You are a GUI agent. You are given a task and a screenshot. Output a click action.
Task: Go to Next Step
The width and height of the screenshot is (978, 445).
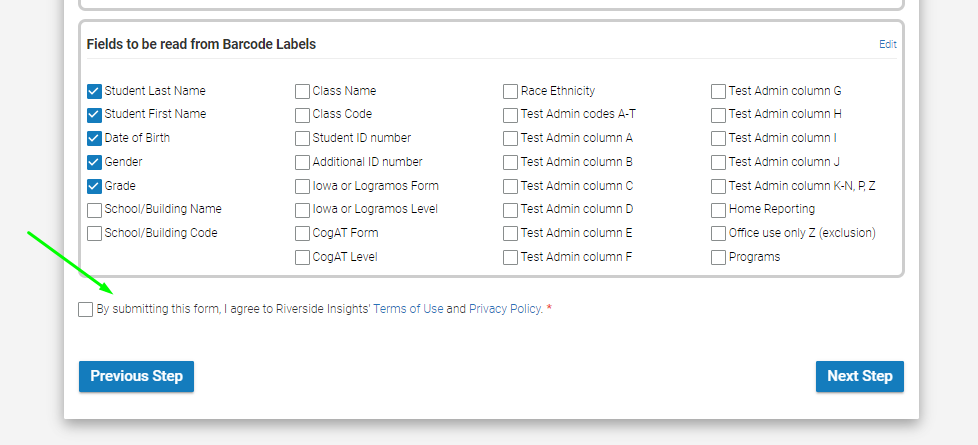click(859, 376)
